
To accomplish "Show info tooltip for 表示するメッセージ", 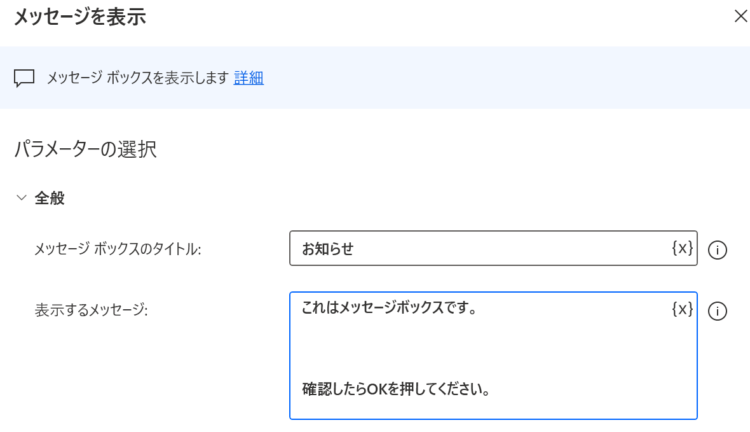I will [x=717, y=311].
